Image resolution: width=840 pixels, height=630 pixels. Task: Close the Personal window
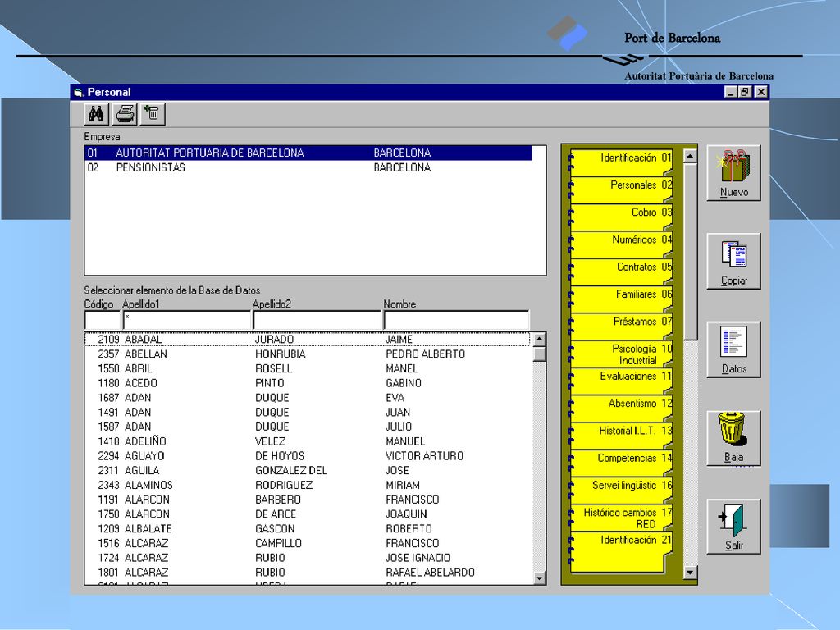760,92
